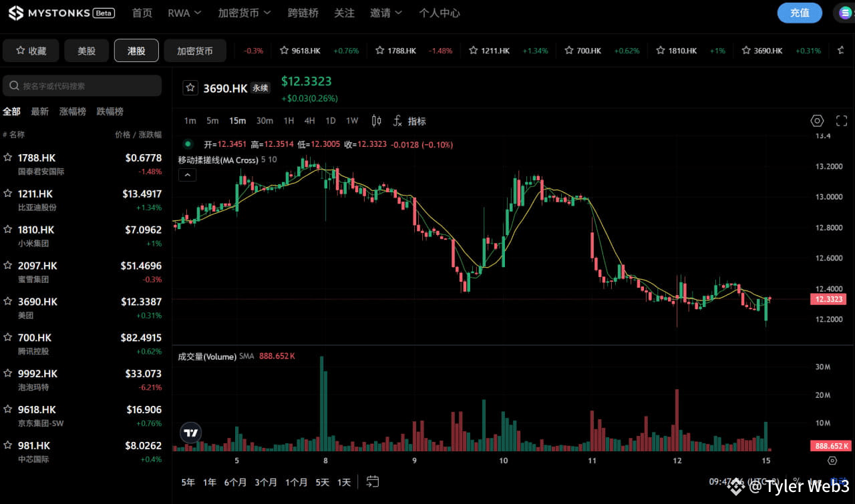Star 1810.HK in the sidebar list
Screen dimensions: 855x504
(8, 230)
